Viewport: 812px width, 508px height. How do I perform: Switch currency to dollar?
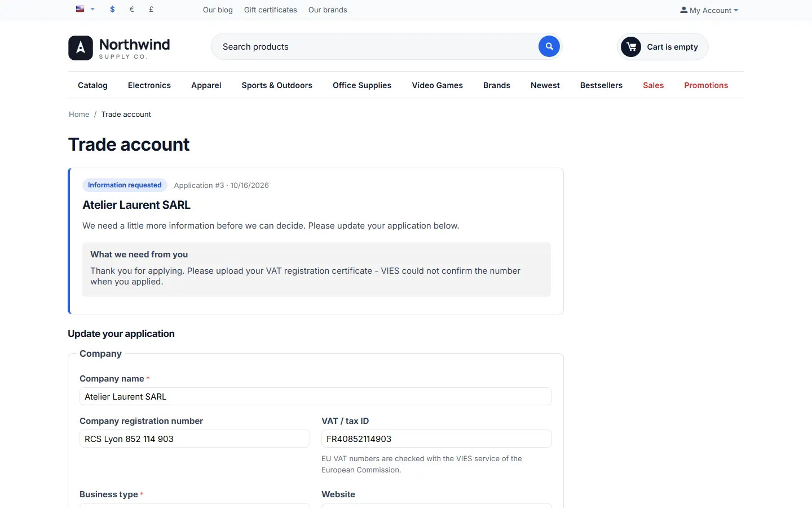pyautogui.click(x=113, y=10)
